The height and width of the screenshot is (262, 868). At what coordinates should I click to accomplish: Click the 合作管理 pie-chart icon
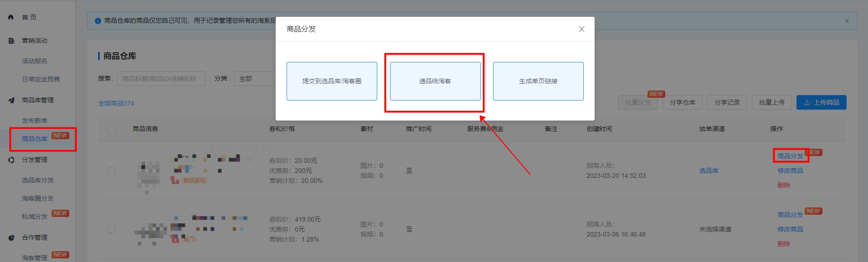11,238
